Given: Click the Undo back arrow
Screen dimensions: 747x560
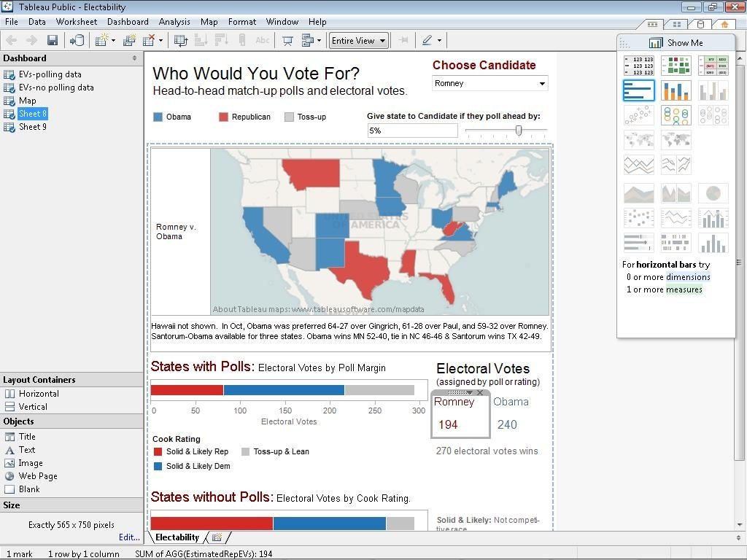Looking at the screenshot, I should pyautogui.click(x=12, y=41).
